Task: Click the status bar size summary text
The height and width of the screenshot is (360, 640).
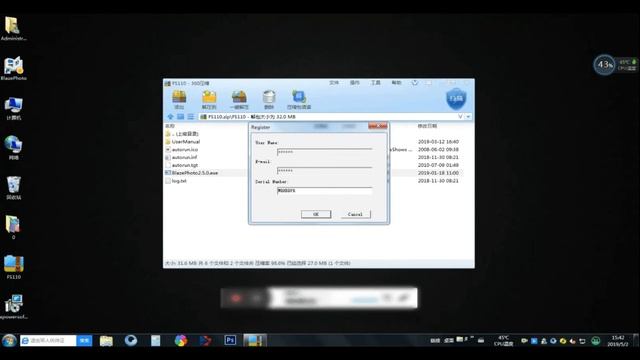Action: coord(257,263)
